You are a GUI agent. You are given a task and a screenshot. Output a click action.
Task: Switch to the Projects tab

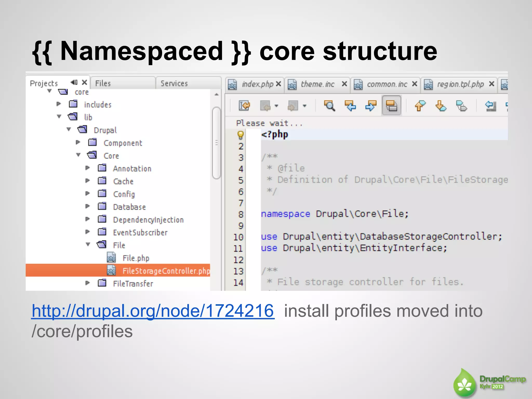(x=44, y=83)
